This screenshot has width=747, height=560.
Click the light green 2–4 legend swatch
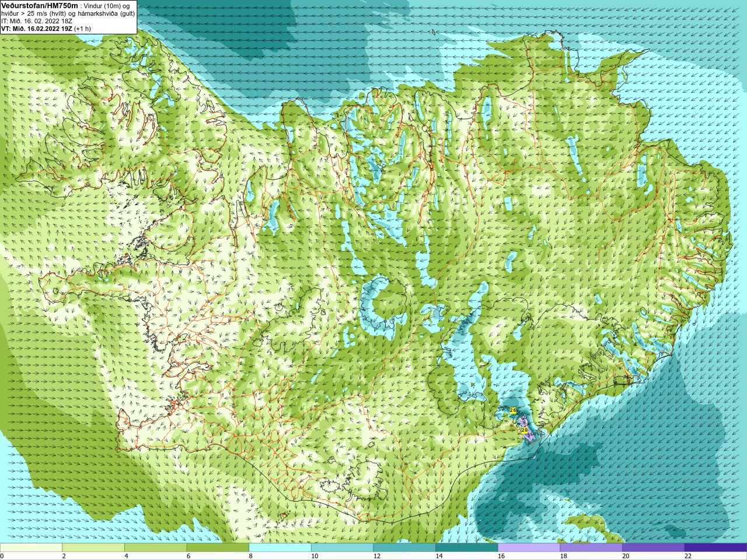[93, 548]
